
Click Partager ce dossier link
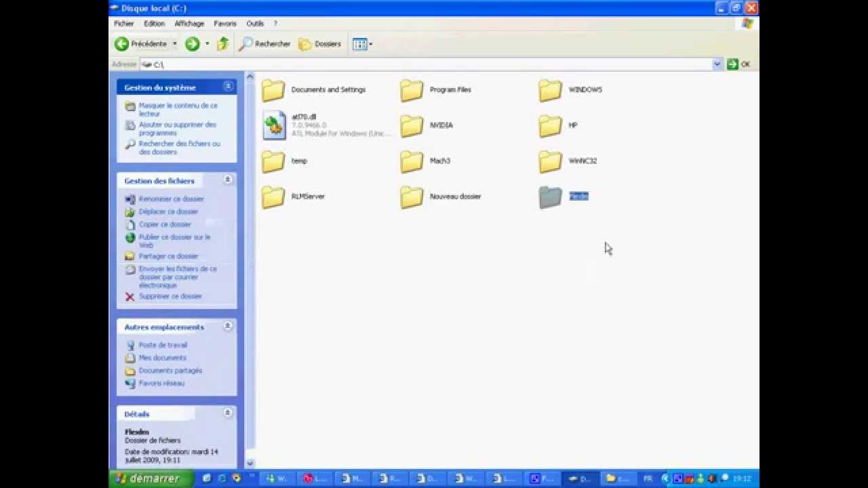coord(168,256)
